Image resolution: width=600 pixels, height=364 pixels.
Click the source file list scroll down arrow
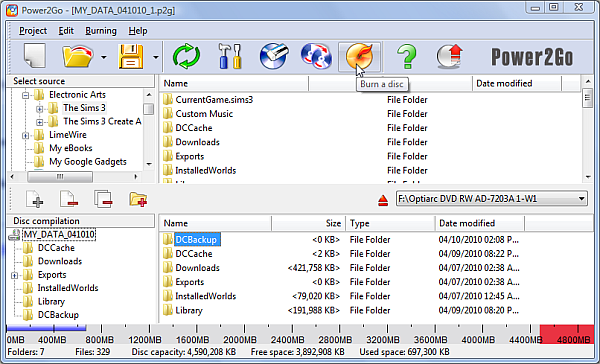(x=588, y=177)
